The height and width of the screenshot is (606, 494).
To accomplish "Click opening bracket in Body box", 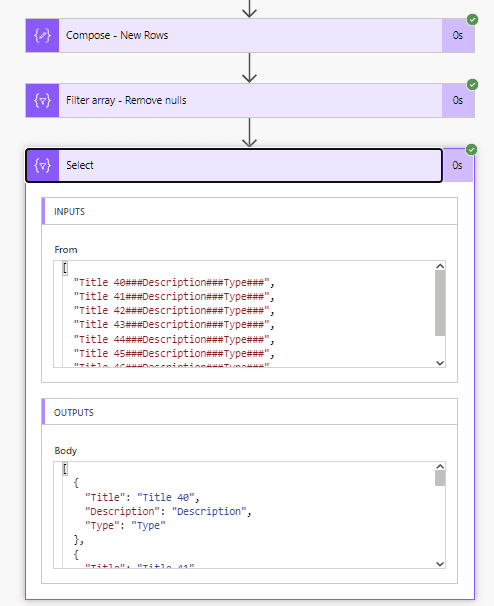I will pos(65,469).
